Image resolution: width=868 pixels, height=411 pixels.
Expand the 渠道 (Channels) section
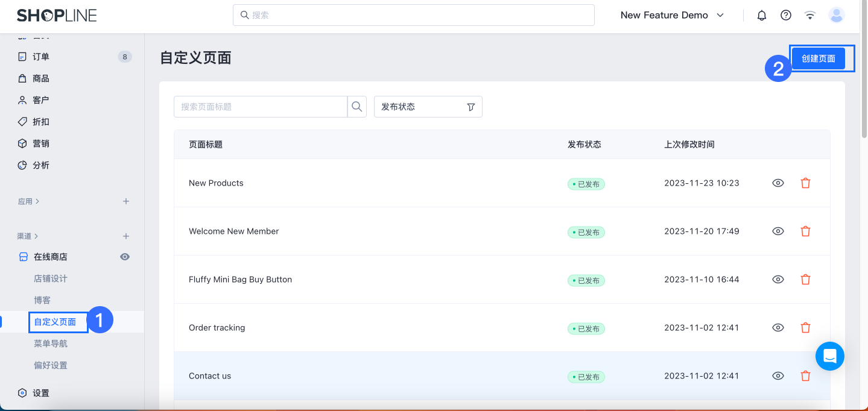coord(28,236)
